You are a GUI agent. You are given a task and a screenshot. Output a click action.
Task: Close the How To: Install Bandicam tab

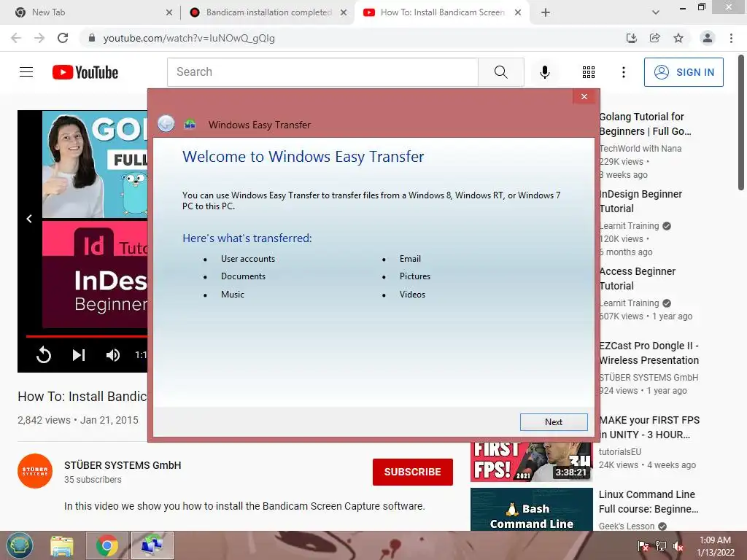518,13
